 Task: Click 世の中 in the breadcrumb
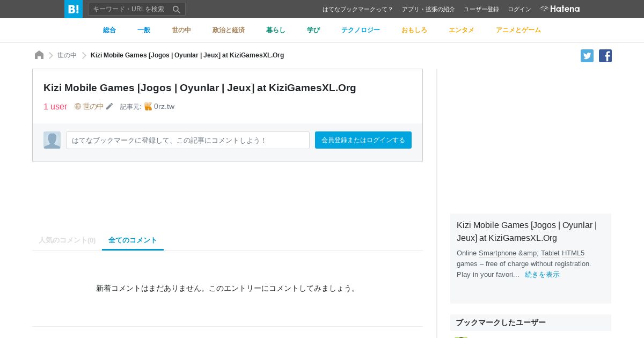[67, 55]
